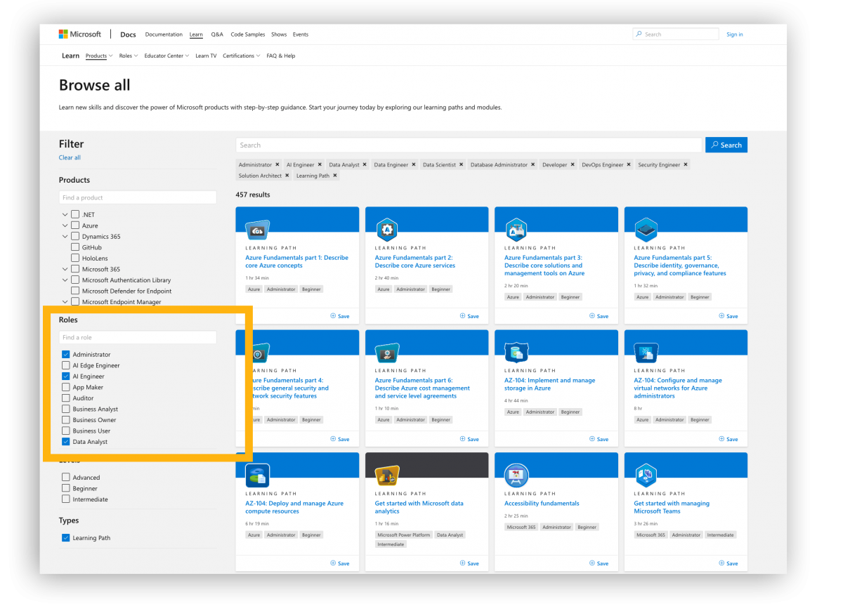Expand the Azure product tree

coord(65,225)
